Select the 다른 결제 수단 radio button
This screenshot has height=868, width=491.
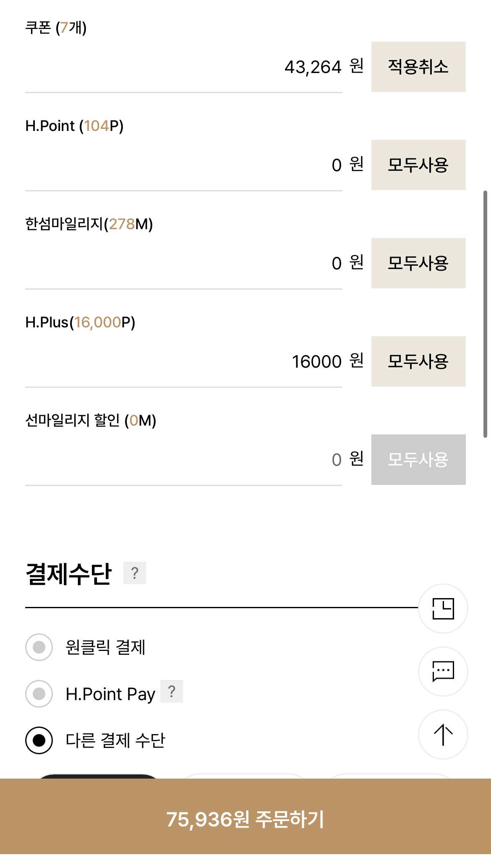[39, 740]
